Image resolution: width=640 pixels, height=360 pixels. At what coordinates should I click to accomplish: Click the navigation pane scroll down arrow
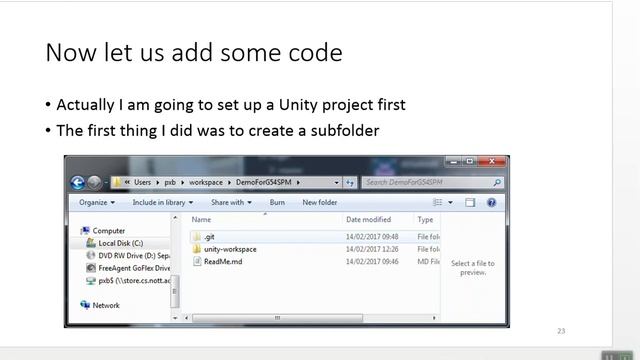pos(175,318)
